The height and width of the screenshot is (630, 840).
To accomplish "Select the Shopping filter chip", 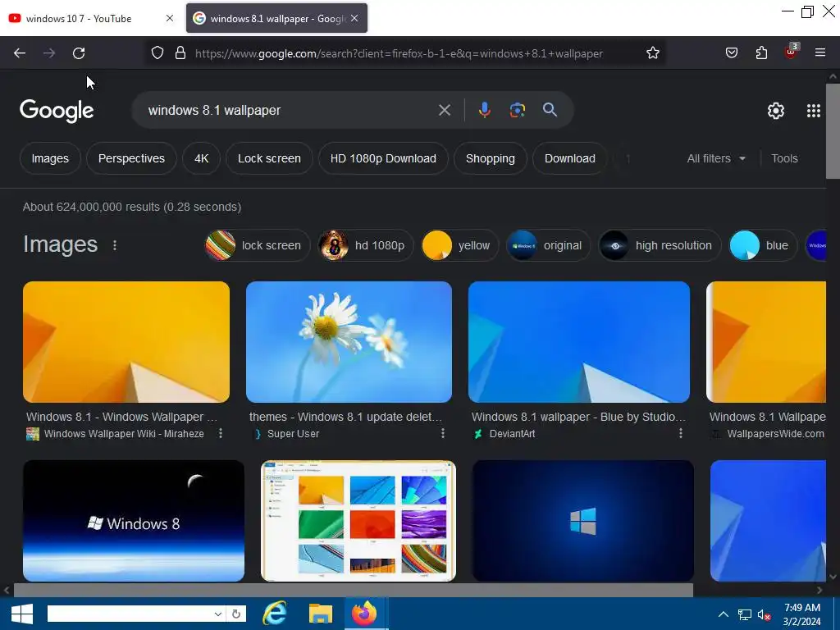I will pos(491,158).
